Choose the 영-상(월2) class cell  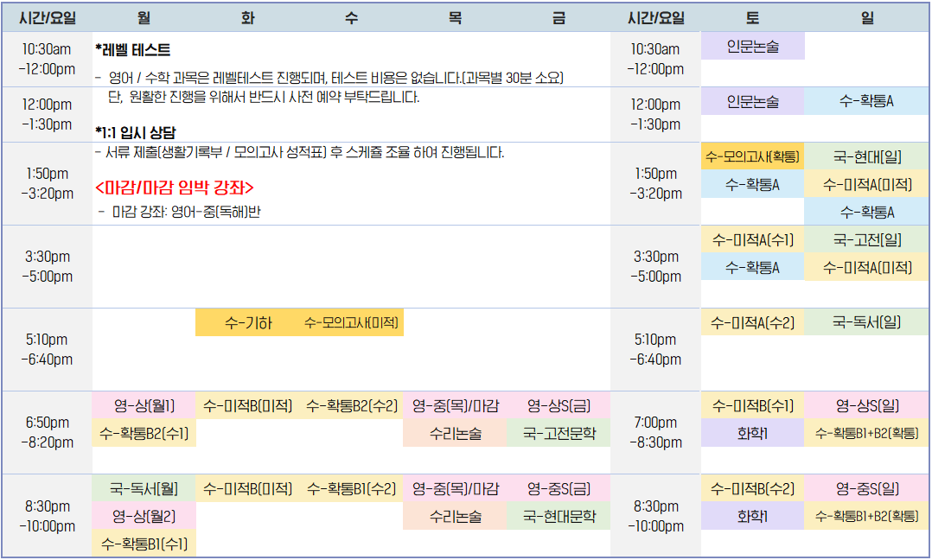coord(144,516)
